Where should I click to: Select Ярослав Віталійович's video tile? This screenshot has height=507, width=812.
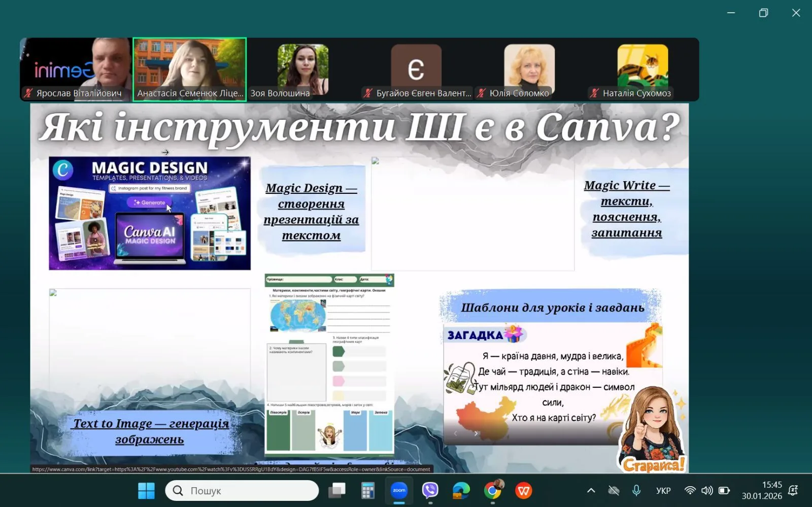click(76, 70)
